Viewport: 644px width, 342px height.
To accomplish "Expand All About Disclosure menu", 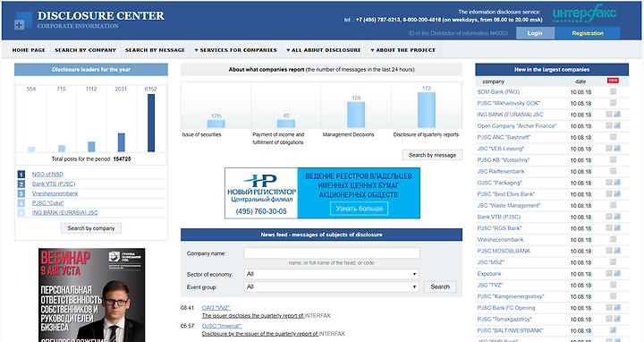I will click(x=324, y=50).
